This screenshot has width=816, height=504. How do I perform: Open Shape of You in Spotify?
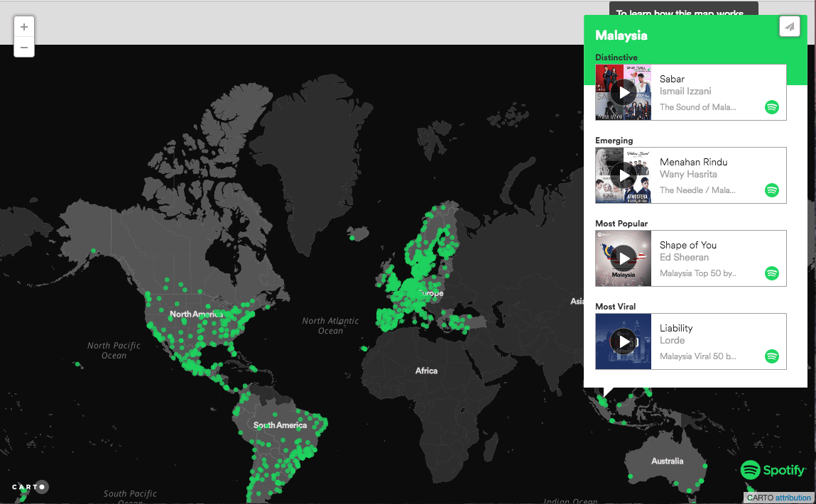(771, 273)
